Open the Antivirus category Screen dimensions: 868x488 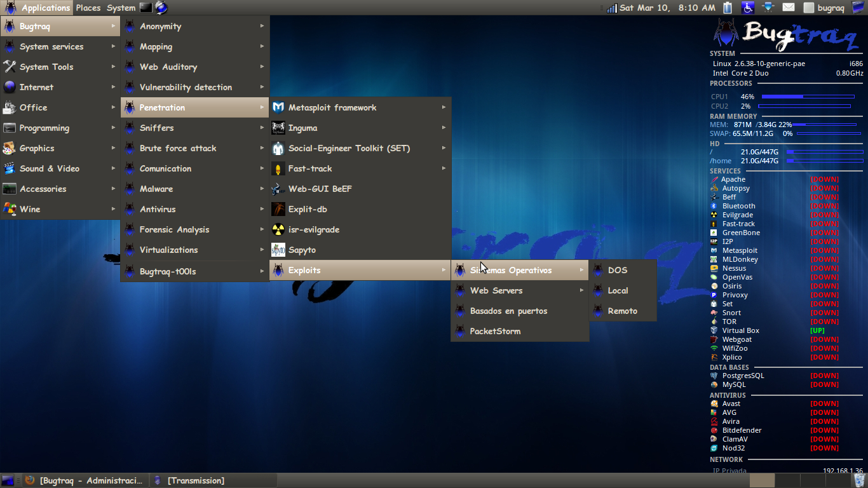[195, 209]
